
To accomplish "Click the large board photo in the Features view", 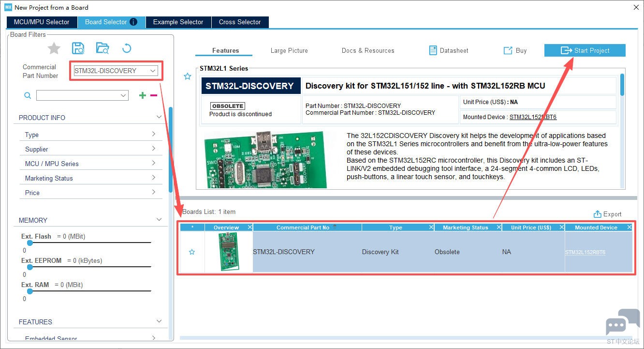I will [x=265, y=159].
